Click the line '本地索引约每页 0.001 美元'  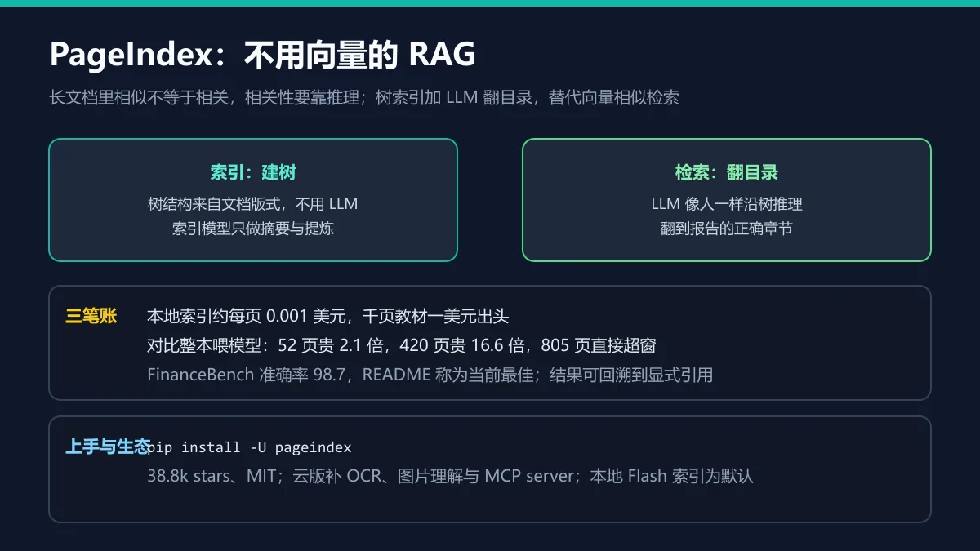click(328, 317)
